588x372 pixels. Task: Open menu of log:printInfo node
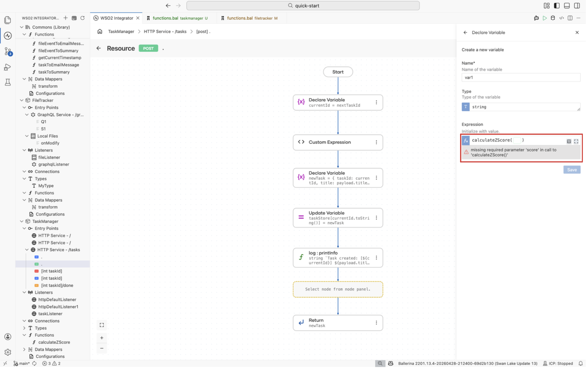pos(376,258)
